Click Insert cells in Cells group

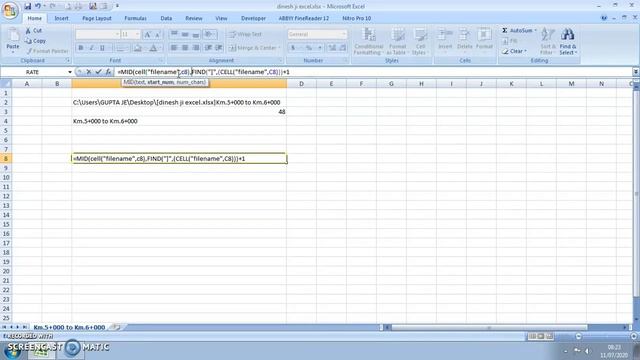coord(445,40)
